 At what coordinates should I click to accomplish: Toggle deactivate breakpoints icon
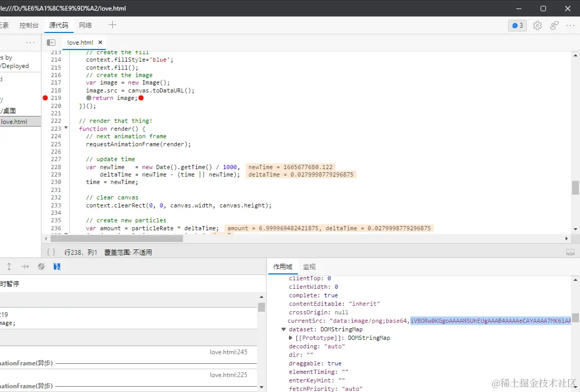click(41, 266)
